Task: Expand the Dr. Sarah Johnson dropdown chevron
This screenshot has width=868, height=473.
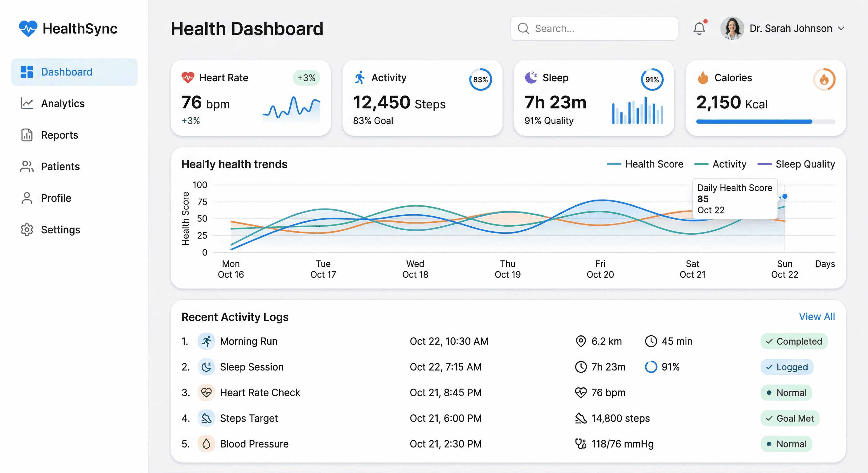Action: tap(841, 29)
